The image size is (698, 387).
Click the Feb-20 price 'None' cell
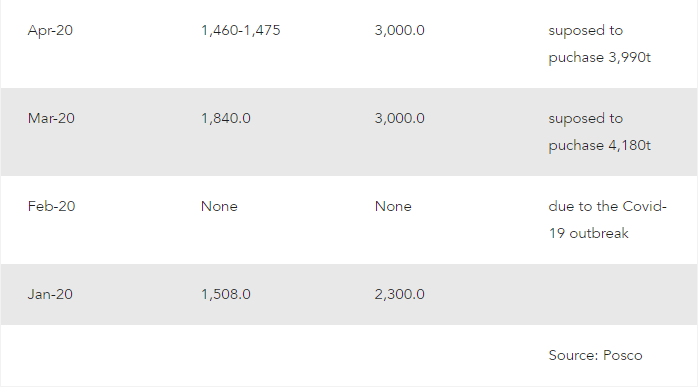(x=219, y=206)
